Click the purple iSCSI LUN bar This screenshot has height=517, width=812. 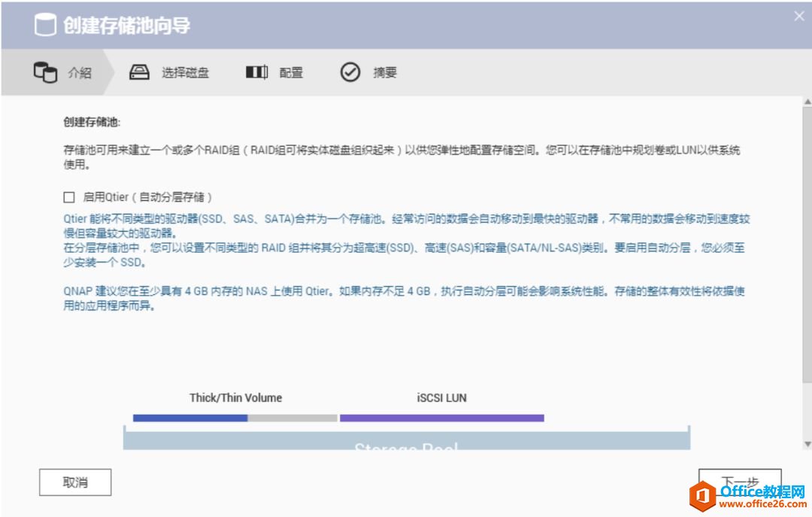442,418
